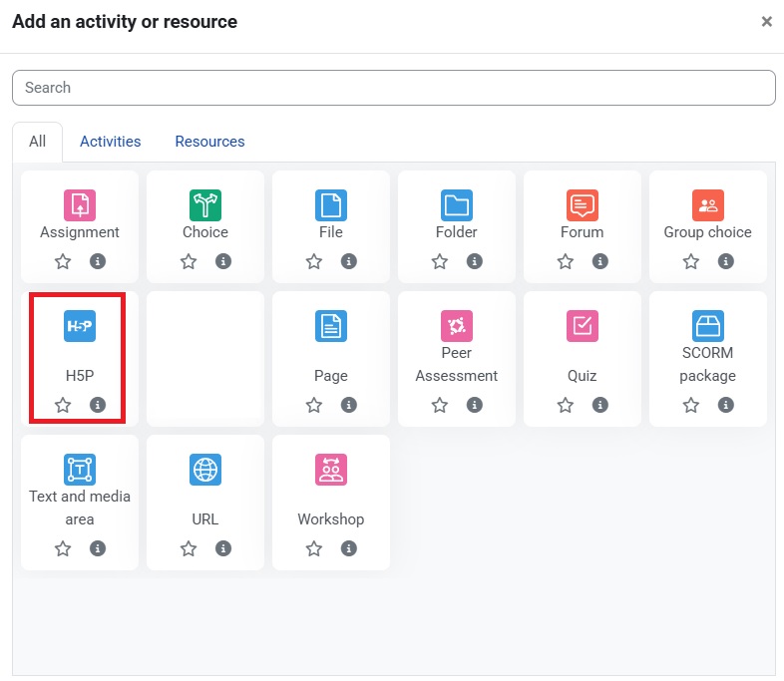Star the File resource as favourite
The image size is (784, 681).
pyautogui.click(x=314, y=261)
